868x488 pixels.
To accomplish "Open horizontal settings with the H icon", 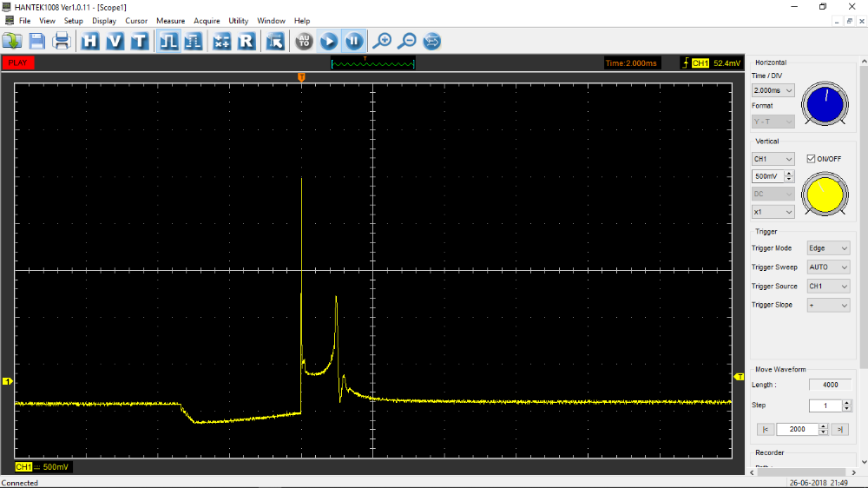I will click(x=90, y=41).
